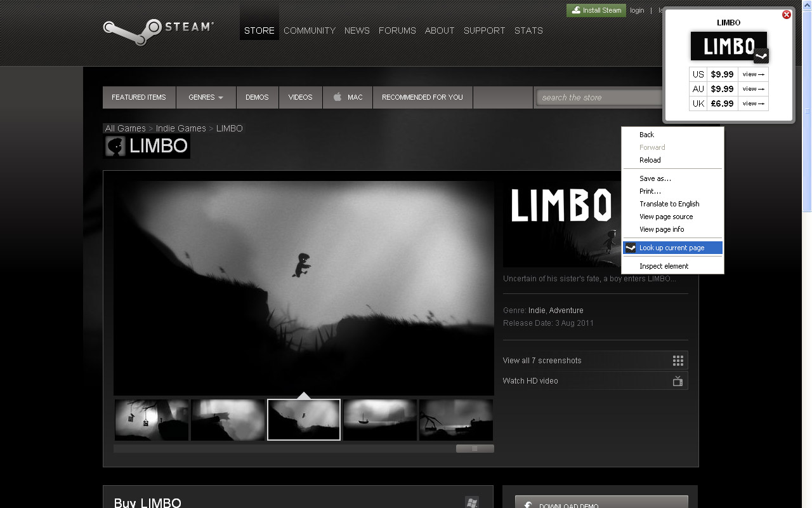The width and height of the screenshot is (812, 508).
Task: Click the Indie genre link
Action: pyautogui.click(x=536, y=311)
